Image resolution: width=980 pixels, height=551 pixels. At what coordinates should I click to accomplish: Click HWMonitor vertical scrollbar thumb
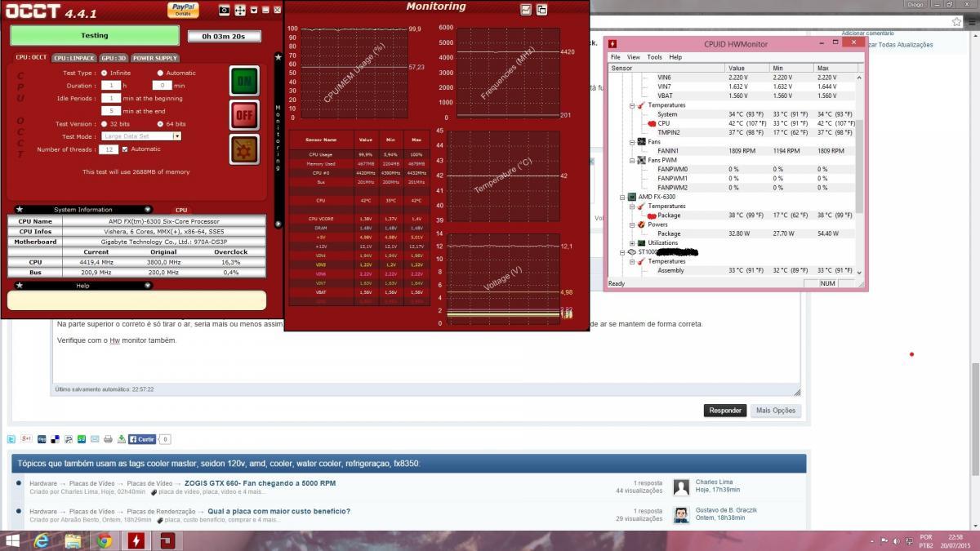(x=858, y=167)
